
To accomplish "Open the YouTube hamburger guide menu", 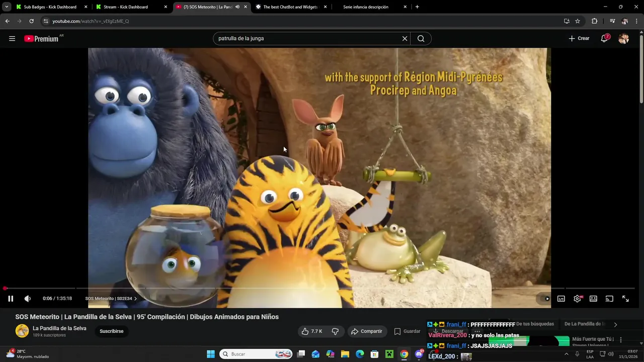I will coord(12,39).
